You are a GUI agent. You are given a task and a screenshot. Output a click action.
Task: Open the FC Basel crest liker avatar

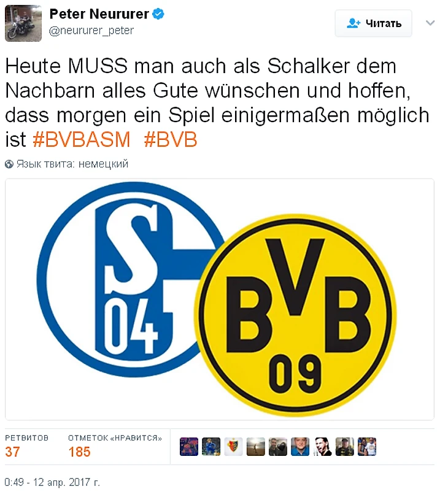tap(233, 447)
